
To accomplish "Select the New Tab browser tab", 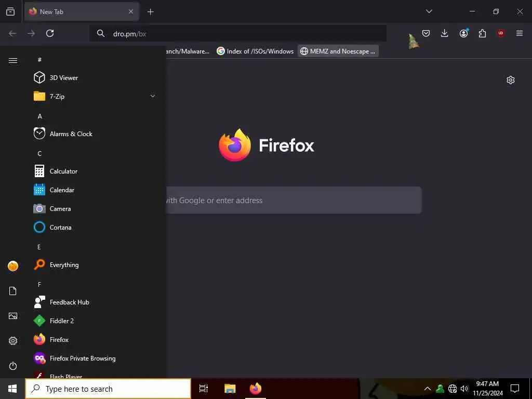I will click(82, 11).
